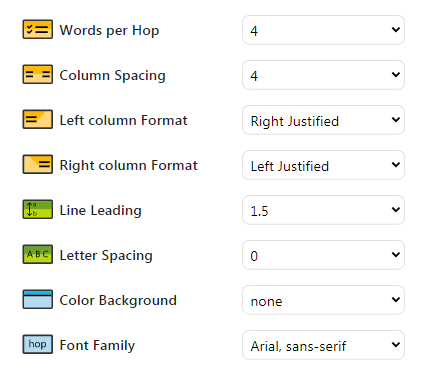Open the Arial, sans-serif font dropdown
423x383 pixels.
pyautogui.click(x=323, y=345)
